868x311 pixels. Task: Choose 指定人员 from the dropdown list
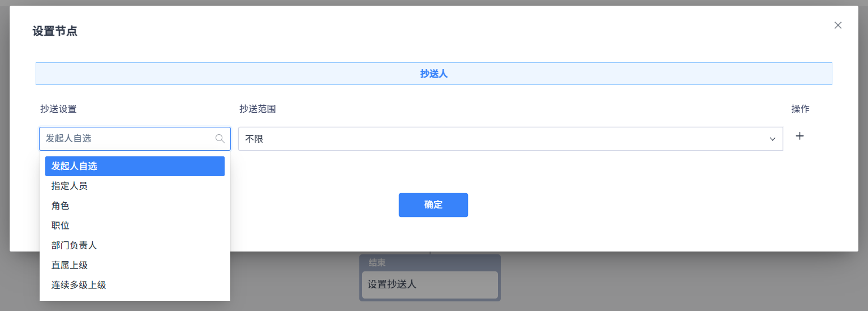[x=135, y=186]
